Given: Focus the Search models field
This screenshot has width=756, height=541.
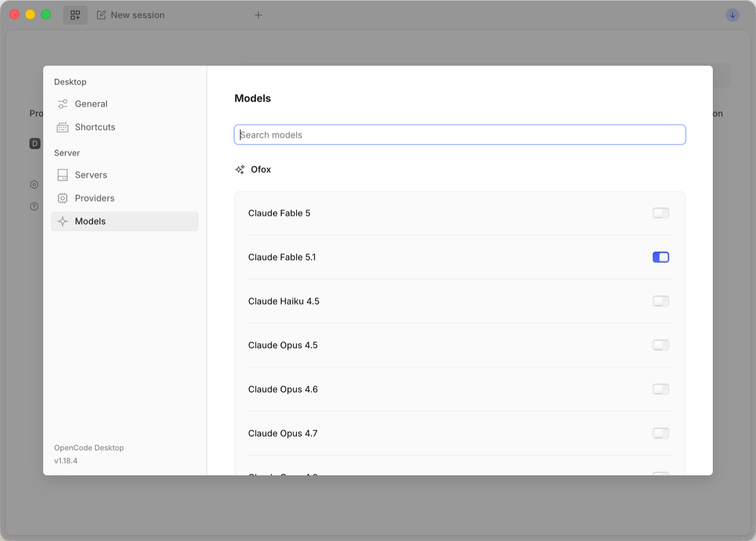Looking at the screenshot, I should [460, 135].
